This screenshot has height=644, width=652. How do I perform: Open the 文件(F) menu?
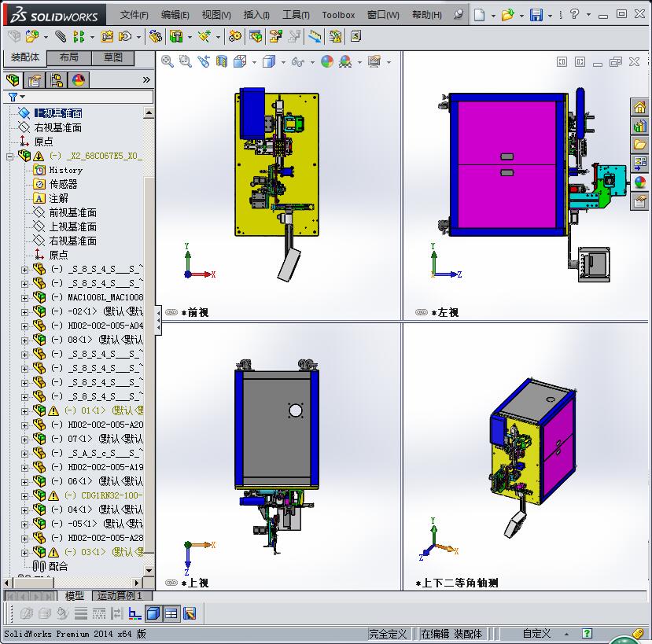[x=134, y=16]
